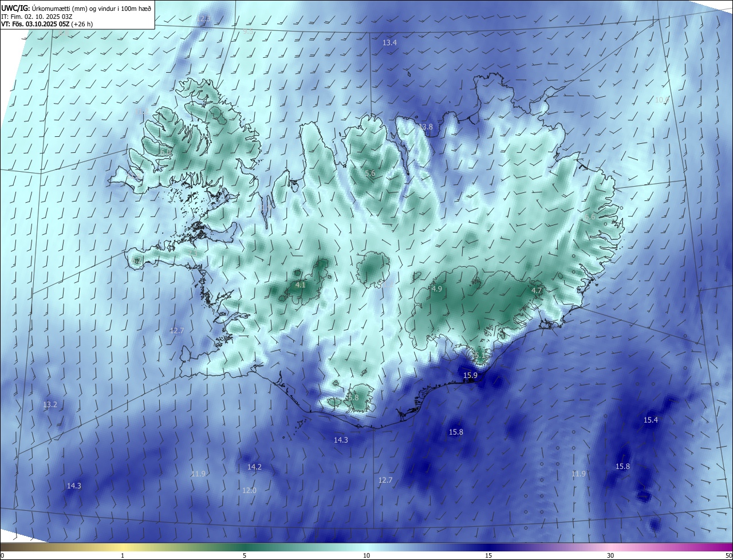The height and width of the screenshot is (560, 733).
Task: Click the 15.9 value at the coast
Action: (x=470, y=376)
